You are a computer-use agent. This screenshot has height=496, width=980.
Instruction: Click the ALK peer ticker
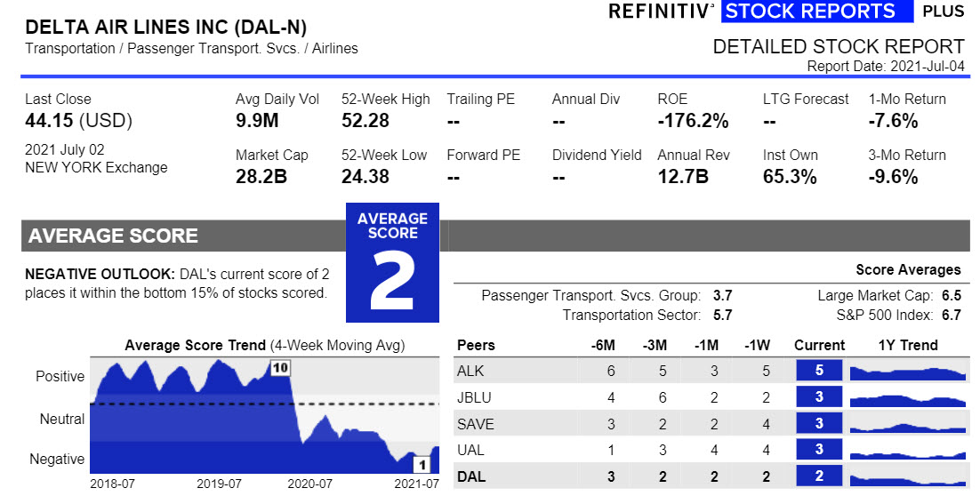(x=470, y=371)
